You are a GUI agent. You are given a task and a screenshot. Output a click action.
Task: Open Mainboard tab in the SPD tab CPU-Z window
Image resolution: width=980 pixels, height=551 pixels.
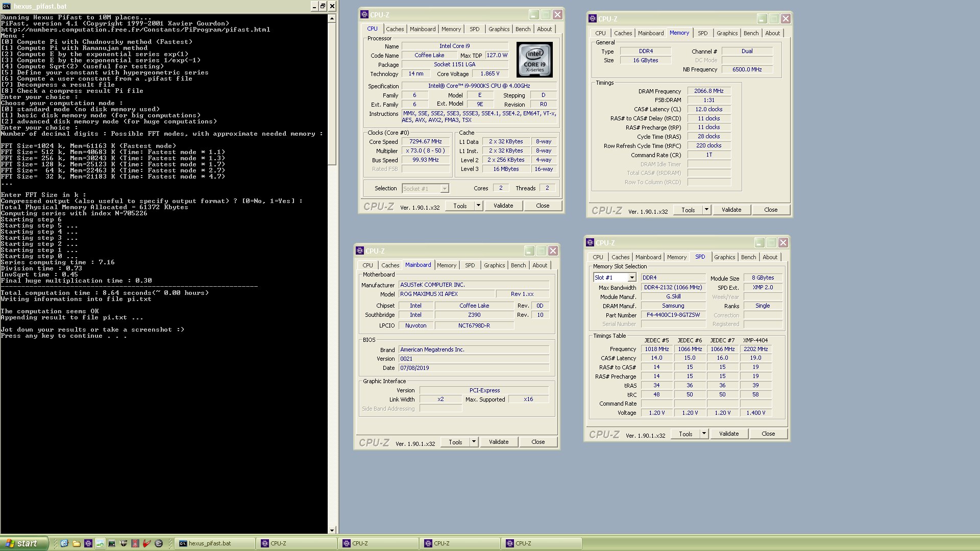648,257
